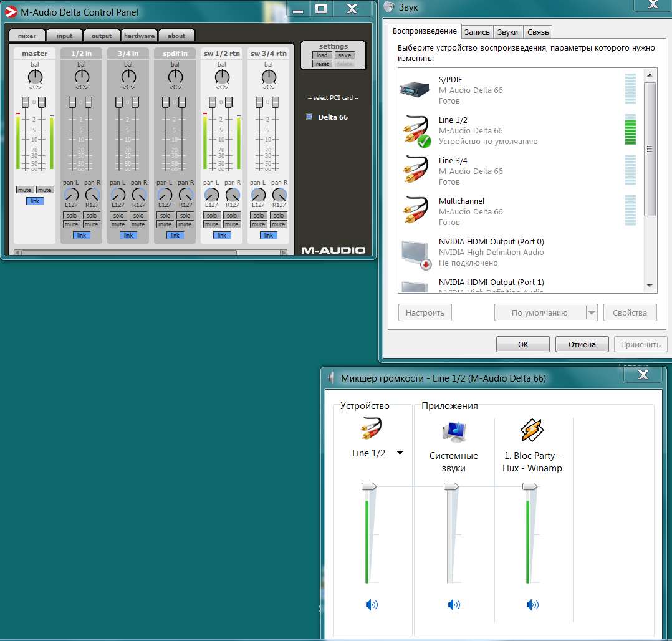Open the Запись tab
The width and height of the screenshot is (672, 641).
pos(477,32)
